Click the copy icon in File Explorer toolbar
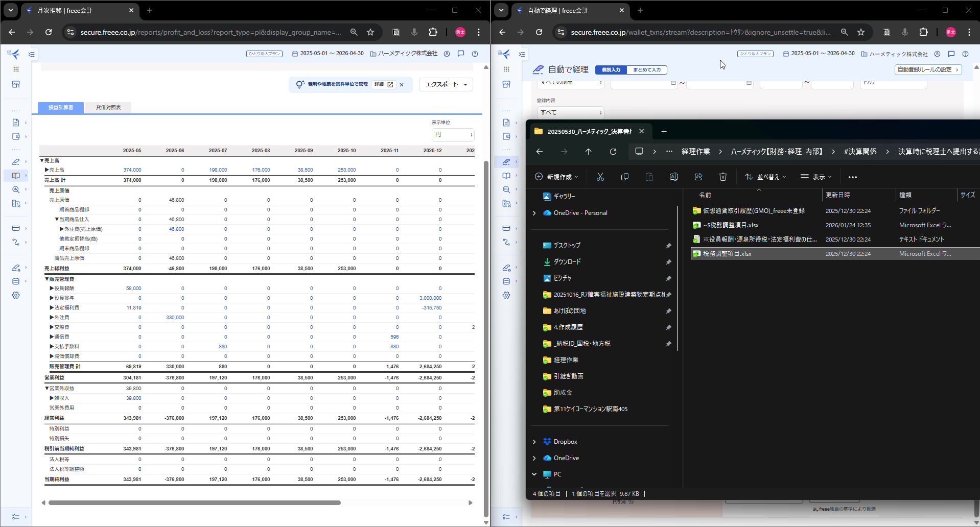 (624, 177)
